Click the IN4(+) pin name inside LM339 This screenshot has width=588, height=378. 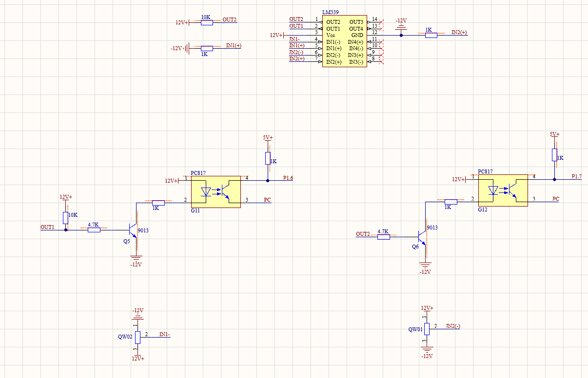pos(355,42)
